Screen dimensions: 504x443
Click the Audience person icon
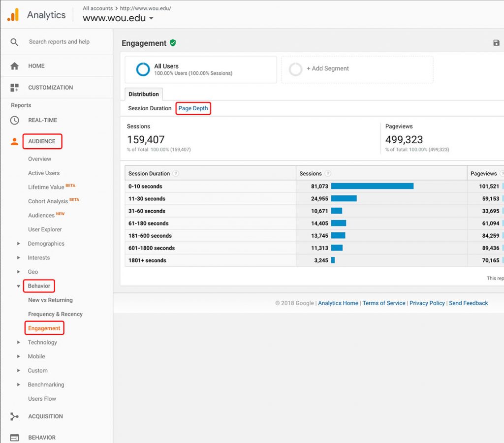point(14,141)
